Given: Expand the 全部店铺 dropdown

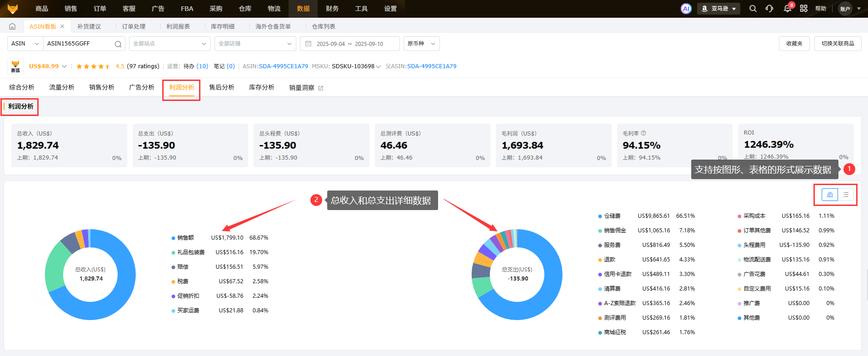Looking at the screenshot, I should (255, 44).
